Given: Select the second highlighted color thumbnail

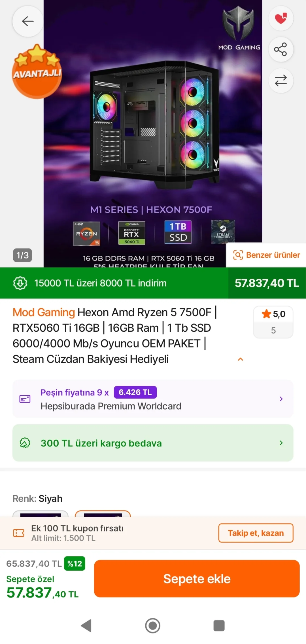Looking at the screenshot, I should point(103,513).
